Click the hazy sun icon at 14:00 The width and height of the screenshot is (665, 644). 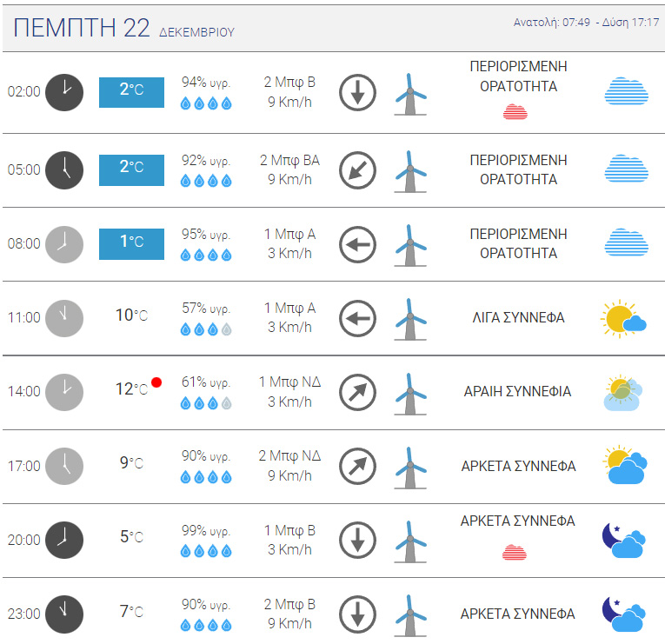click(x=623, y=393)
